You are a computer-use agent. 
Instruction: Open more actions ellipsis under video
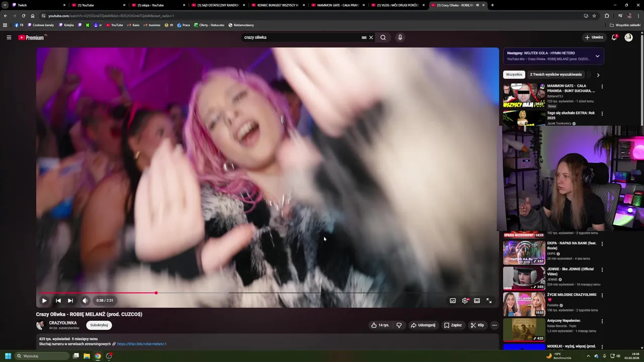494,325
